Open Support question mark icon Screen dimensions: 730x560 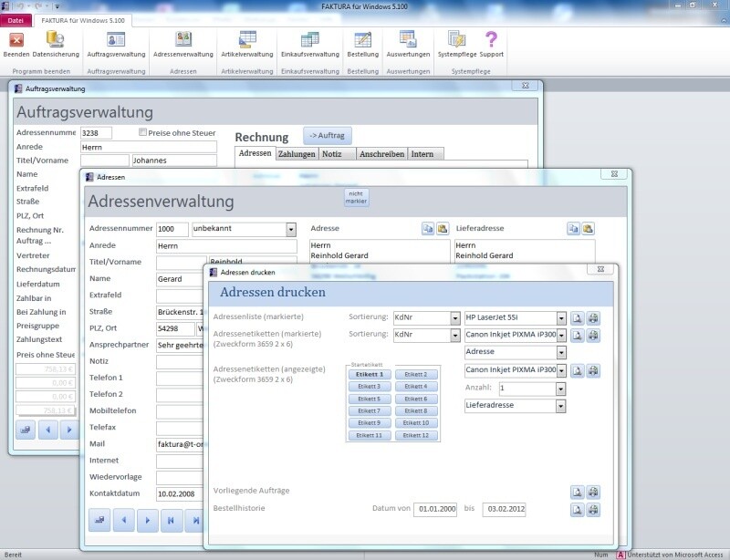click(491, 40)
